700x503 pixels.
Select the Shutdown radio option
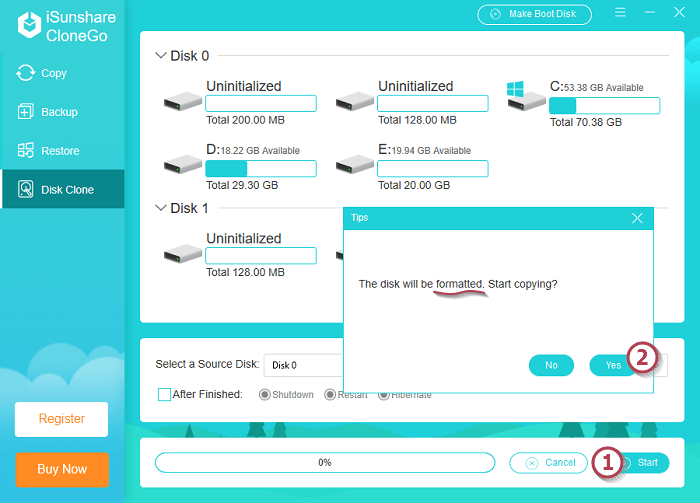pyautogui.click(x=266, y=394)
